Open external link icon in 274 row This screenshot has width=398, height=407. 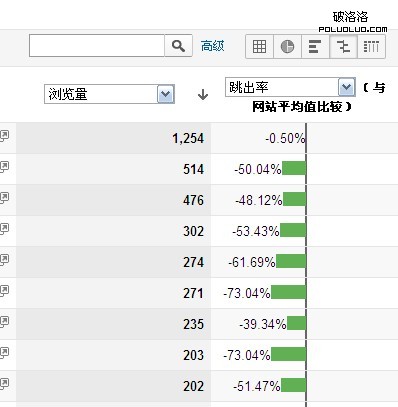pyautogui.click(x=4, y=260)
